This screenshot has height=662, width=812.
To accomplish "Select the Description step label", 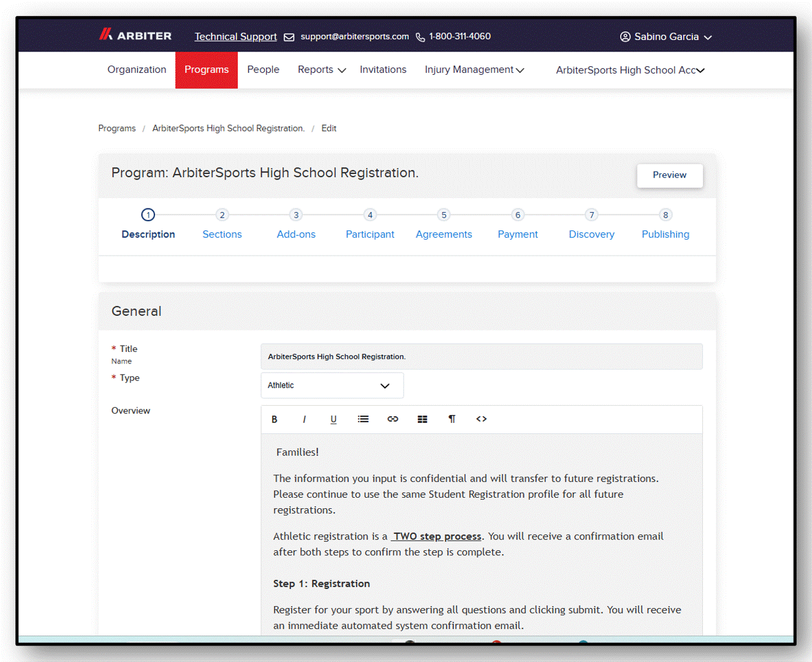I will click(148, 234).
